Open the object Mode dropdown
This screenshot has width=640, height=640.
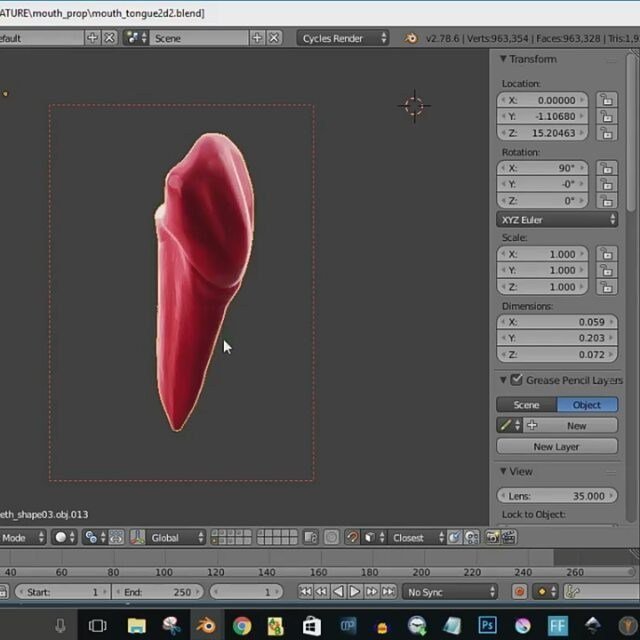(22, 537)
